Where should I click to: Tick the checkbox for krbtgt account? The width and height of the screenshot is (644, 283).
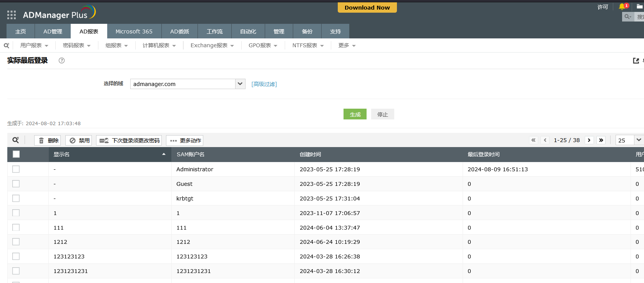coord(16,199)
